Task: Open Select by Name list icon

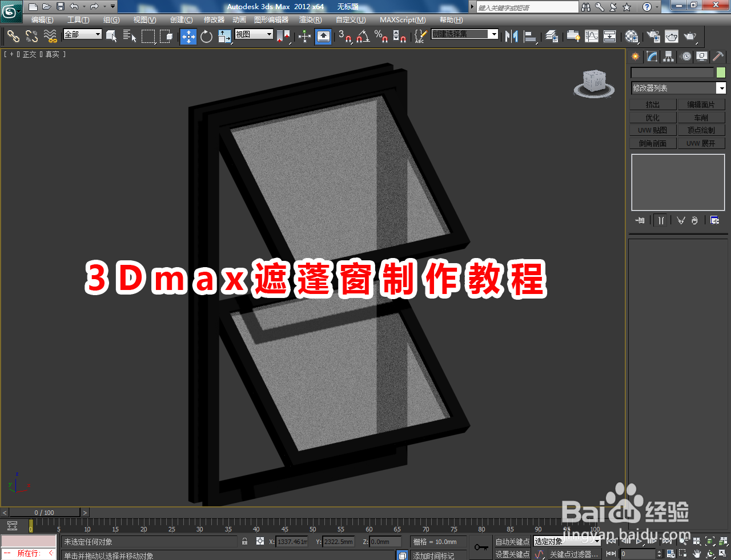Action: [130, 36]
